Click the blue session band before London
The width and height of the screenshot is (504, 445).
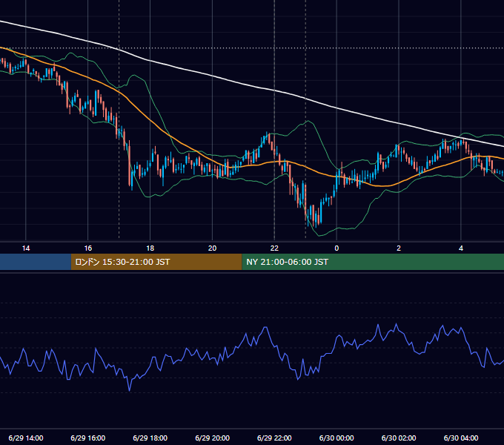tap(36, 262)
